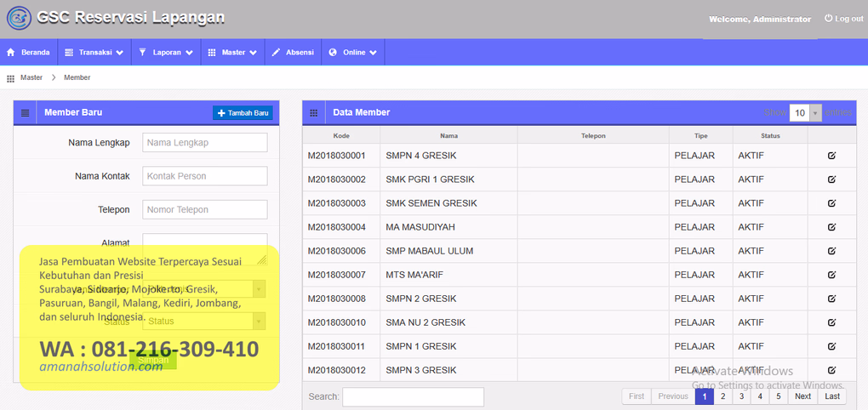Go to page 2 of members
868x410 pixels.
click(x=723, y=396)
